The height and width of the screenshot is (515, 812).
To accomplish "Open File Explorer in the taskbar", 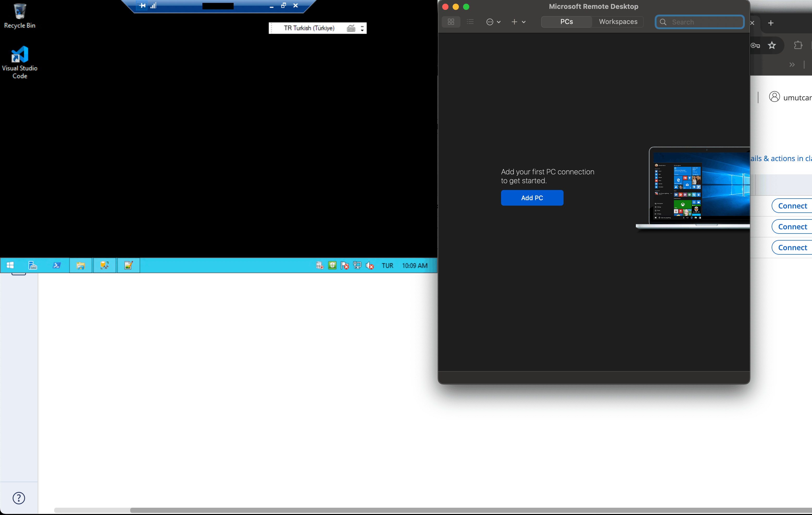I will click(80, 265).
